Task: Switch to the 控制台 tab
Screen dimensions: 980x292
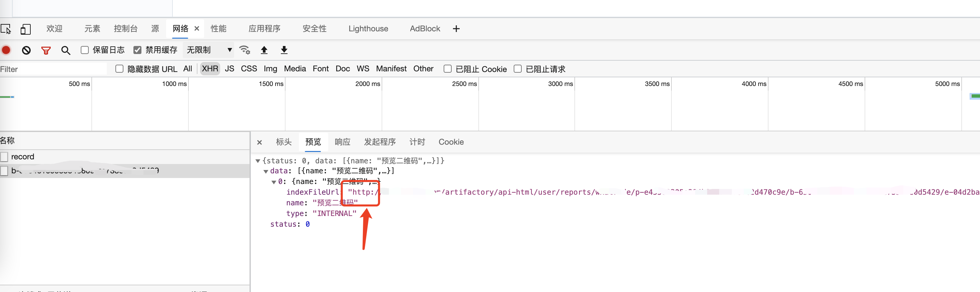Action: pyautogui.click(x=125, y=29)
